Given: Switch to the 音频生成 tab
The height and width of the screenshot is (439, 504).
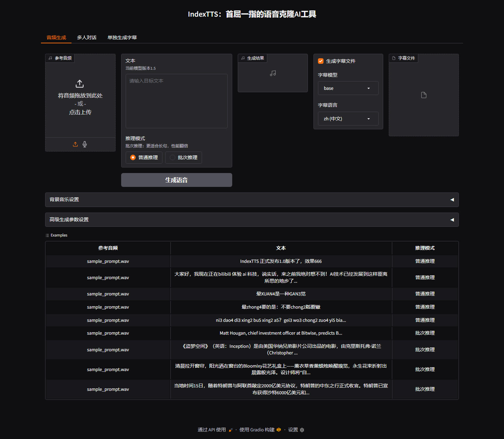Looking at the screenshot, I should [x=56, y=37].
